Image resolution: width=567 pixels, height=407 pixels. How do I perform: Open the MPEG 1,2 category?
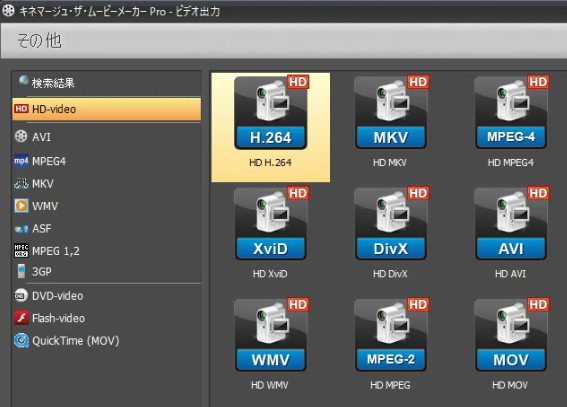(107, 251)
